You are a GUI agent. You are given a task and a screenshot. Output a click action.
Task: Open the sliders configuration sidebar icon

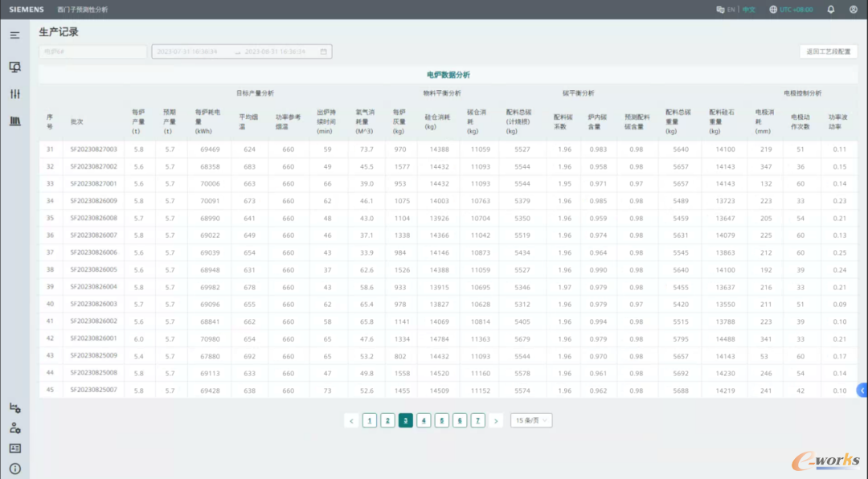coord(15,93)
